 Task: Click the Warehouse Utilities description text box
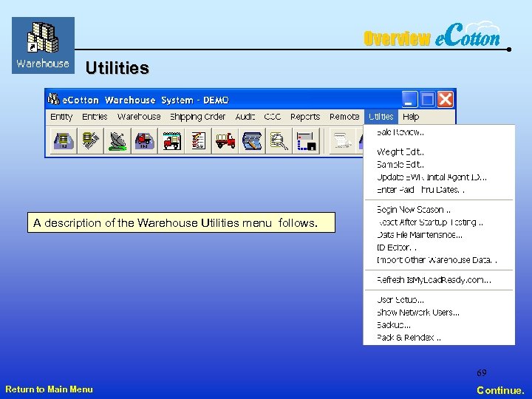[x=181, y=222]
